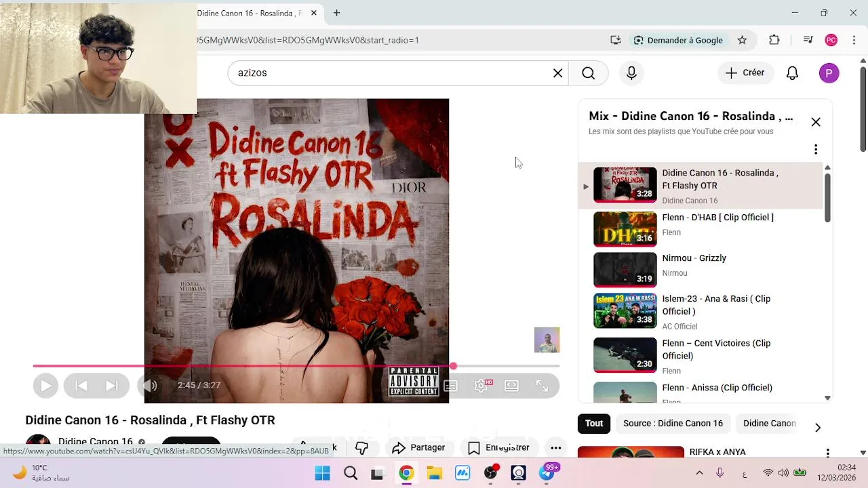This screenshot has width=868, height=488.
Task: Open the Créer menu
Action: tap(745, 73)
